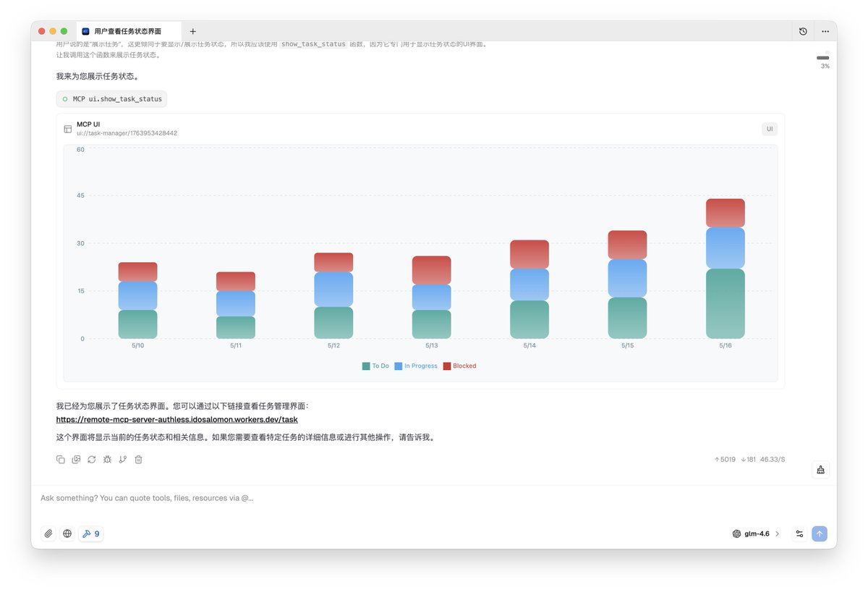Click the copy-as-image icon beside copy
Screen dimensions: 868x590
(76, 459)
